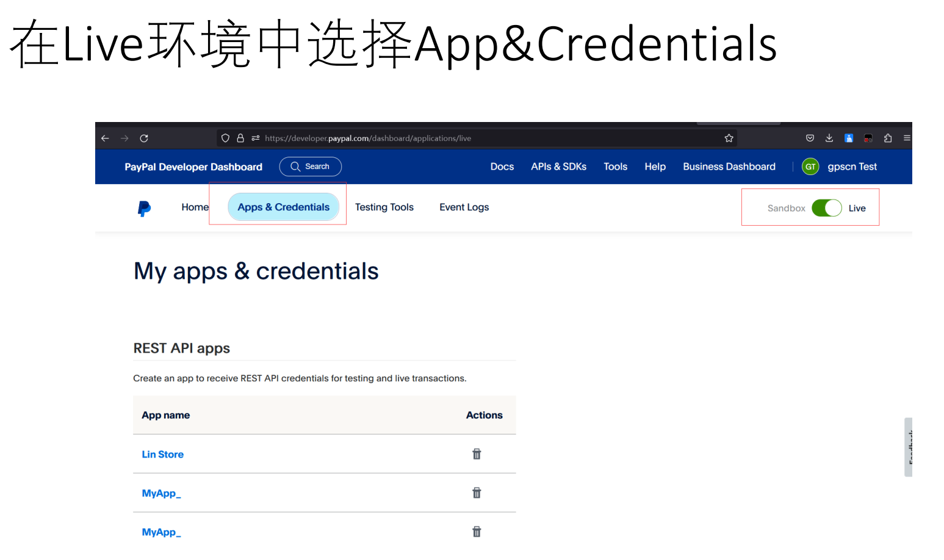Click the App name column header
944x560 pixels.
pyautogui.click(x=165, y=415)
